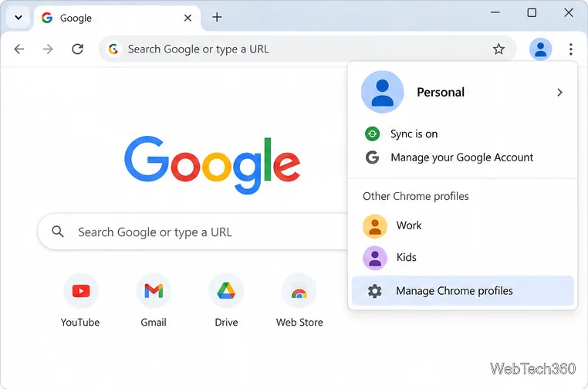Click the Web Store shortcut label
Viewport: 588px width, 389px height.
[x=299, y=323]
